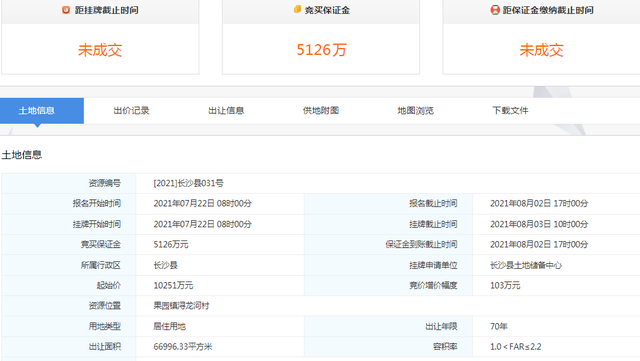Image resolution: width=640 pixels, height=361 pixels.
Task: Click the 未成交 status under 距挂牌截止时间
Action: (x=100, y=50)
